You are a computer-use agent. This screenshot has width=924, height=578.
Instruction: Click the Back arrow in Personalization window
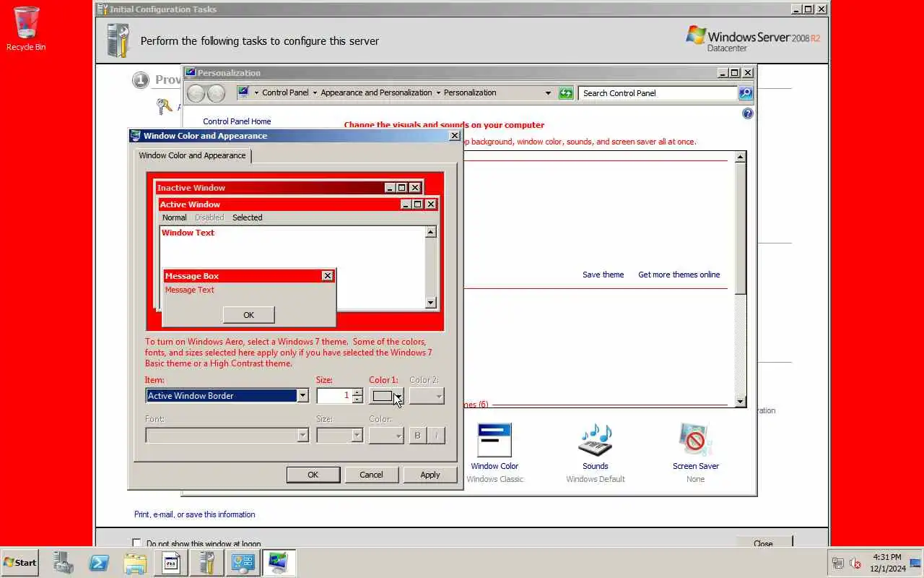click(x=196, y=93)
